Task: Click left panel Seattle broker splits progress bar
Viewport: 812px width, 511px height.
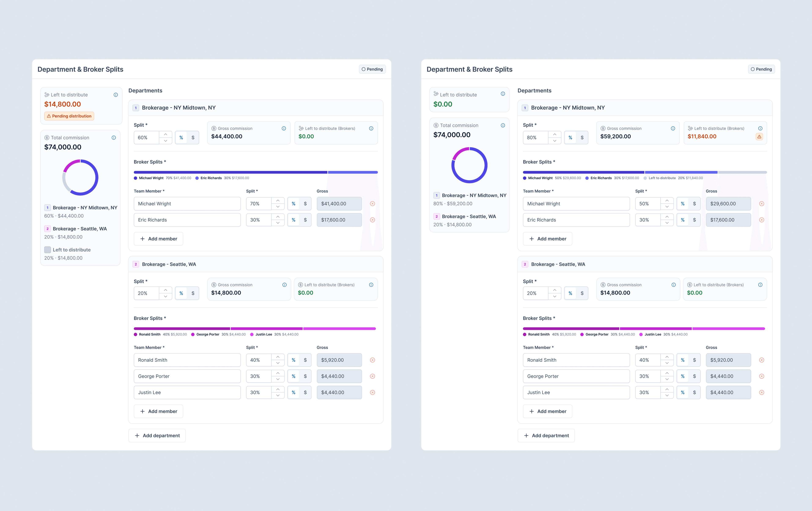Action: [x=255, y=329]
